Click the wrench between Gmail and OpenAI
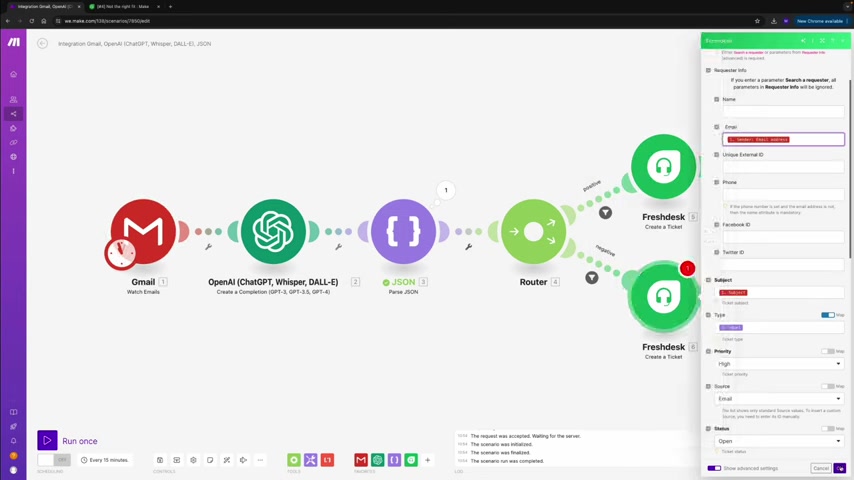Screen dimensions: 854x480 coord(208,247)
